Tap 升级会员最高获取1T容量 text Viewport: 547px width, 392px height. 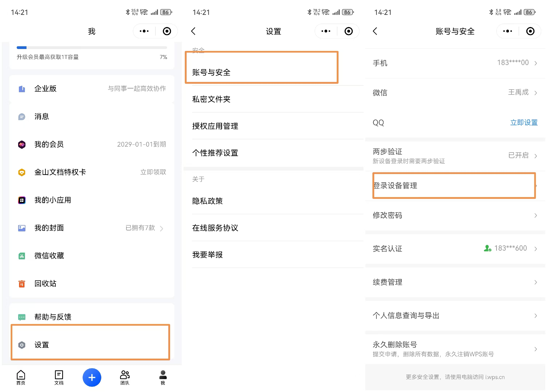48,57
